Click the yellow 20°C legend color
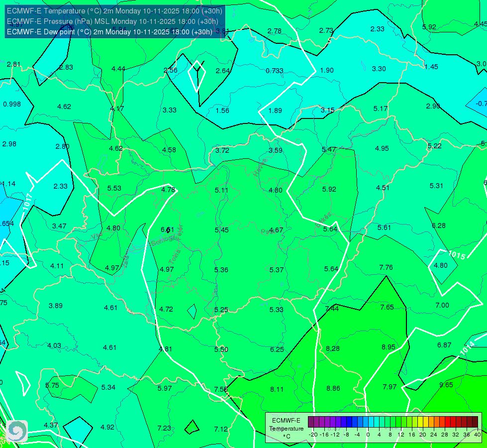This screenshot has width=487, height=448. tap(420, 422)
